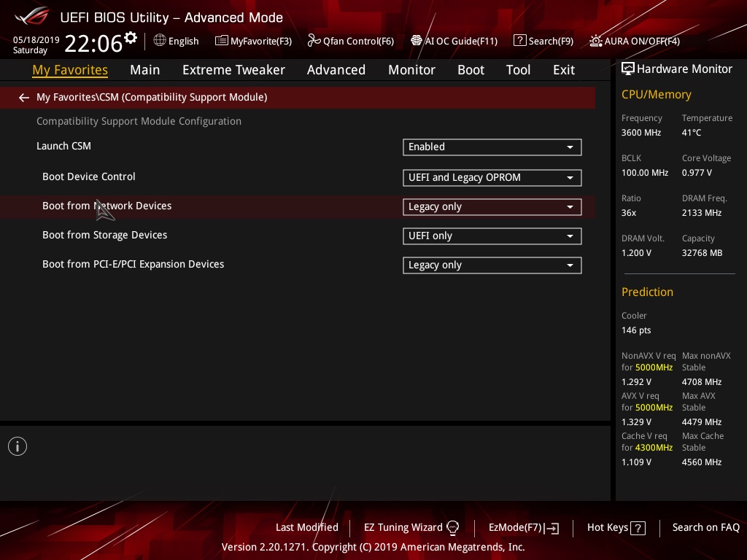The height and width of the screenshot is (560, 747).
Task: Click the 4708 MHz Max nonAVX value
Action: click(x=701, y=382)
